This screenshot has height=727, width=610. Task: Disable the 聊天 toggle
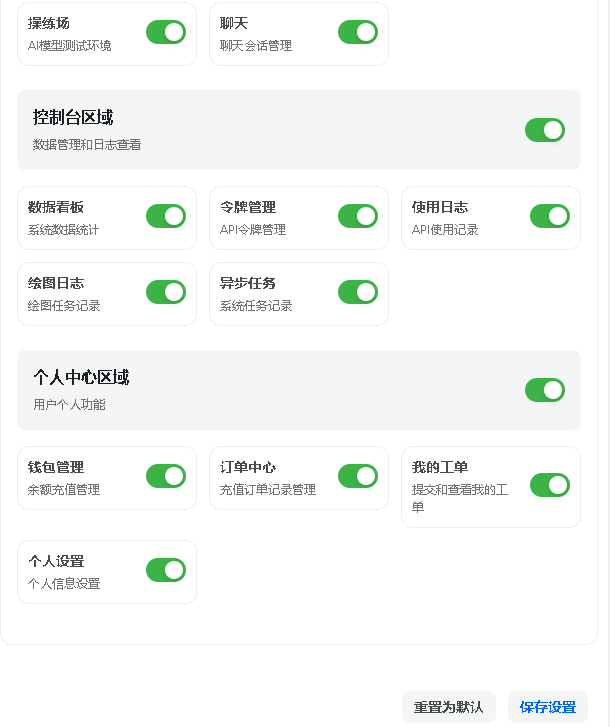coord(358,32)
